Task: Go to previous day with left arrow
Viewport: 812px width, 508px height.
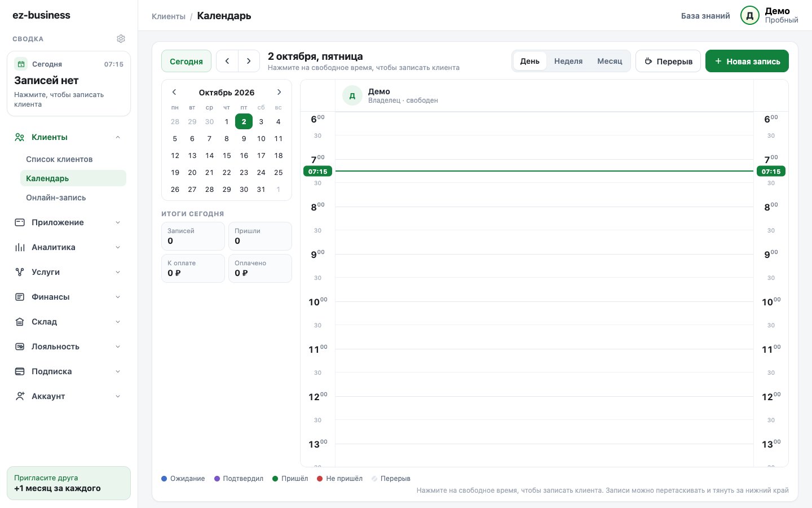Action: pyautogui.click(x=227, y=61)
